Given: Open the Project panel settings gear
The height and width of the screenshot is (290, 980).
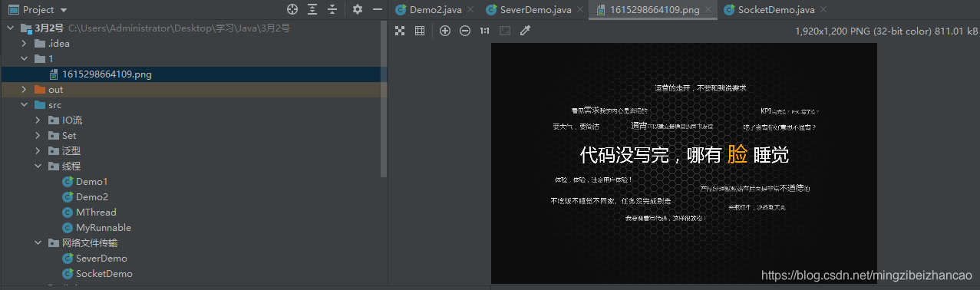Looking at the screenshot, I should (x=358, y=10).
